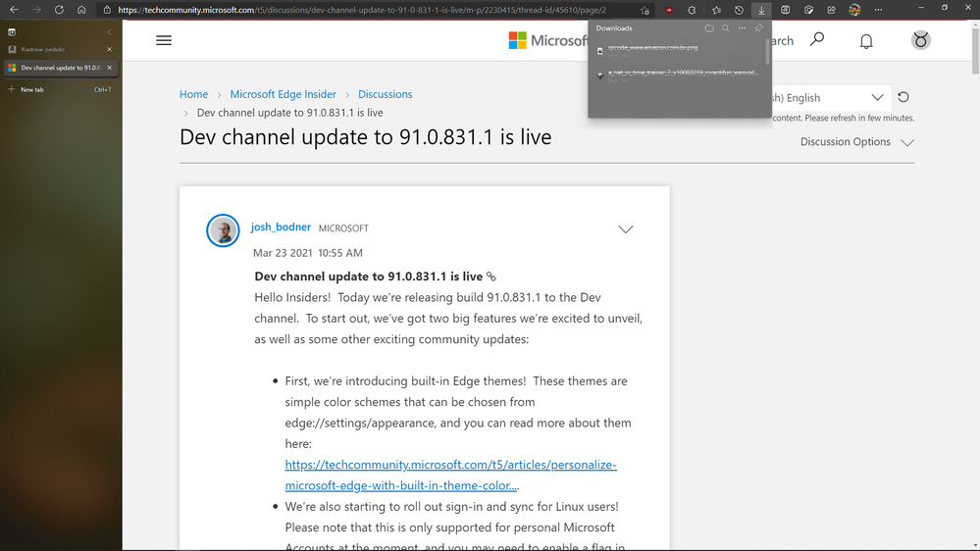Open the vertical tabs actions icon
This screenshot has width=980, height=551.
point(11,31)
